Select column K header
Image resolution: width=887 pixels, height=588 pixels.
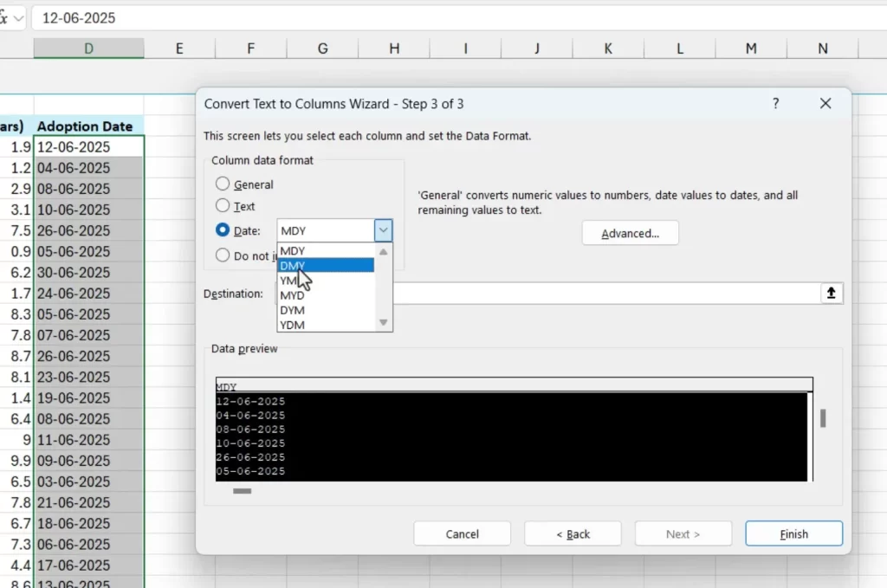608,48
